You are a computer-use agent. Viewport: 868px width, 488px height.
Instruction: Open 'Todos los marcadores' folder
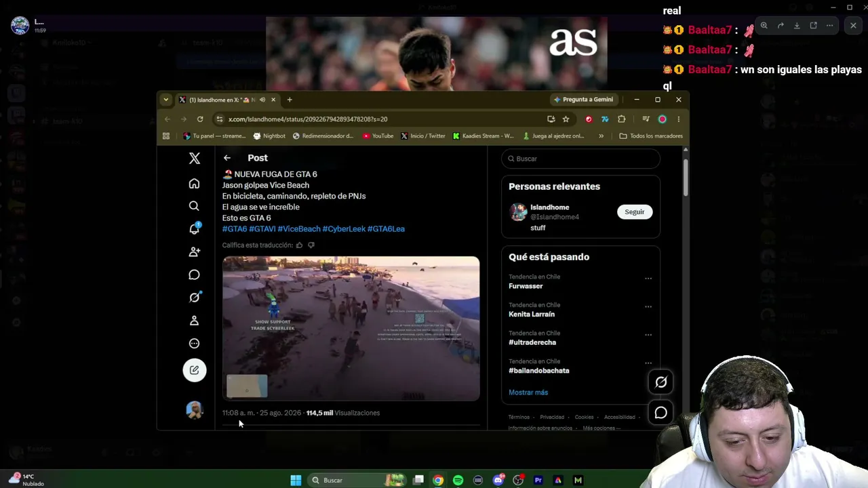[651, 136]
